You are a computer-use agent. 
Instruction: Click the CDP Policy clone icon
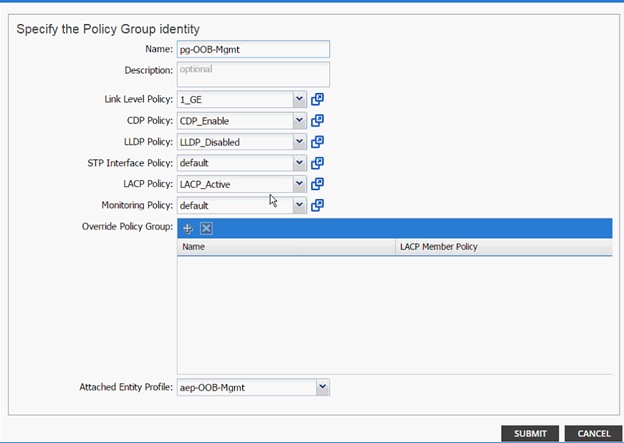click(x=317, y=120)
